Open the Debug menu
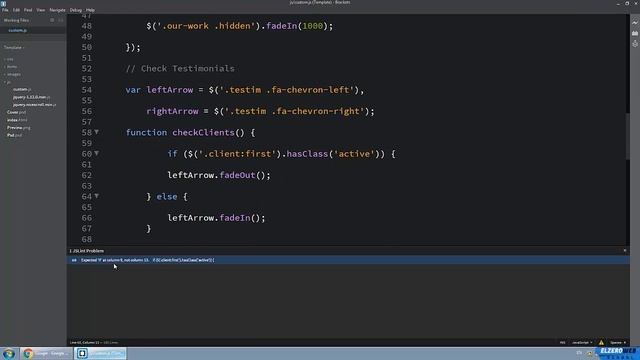The image size is (640, 360). 76,10
